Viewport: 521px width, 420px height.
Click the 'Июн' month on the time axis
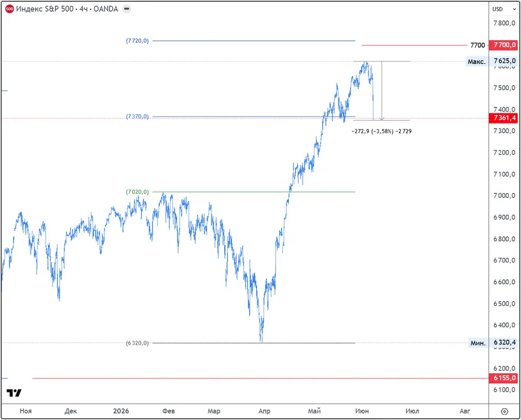point(362,411)
